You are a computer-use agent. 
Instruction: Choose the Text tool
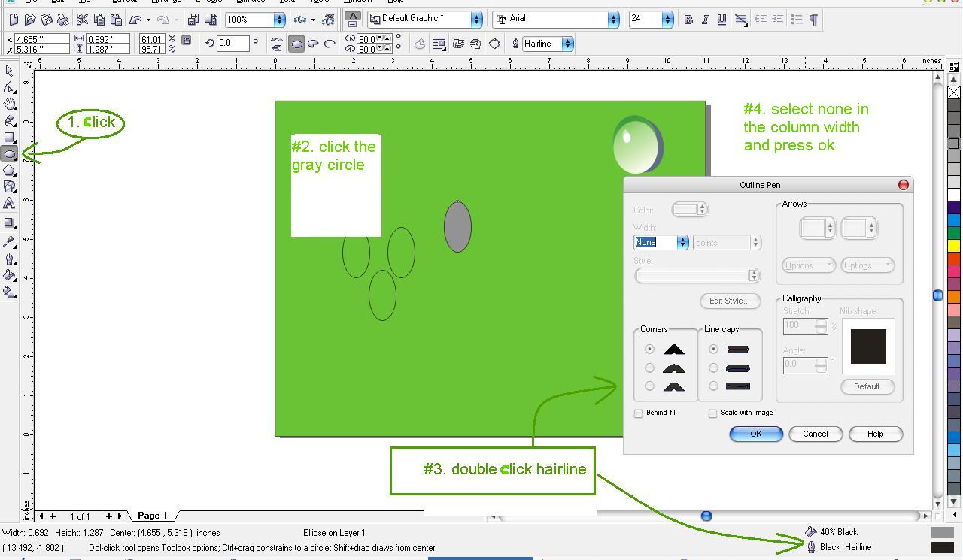(9, 204)
